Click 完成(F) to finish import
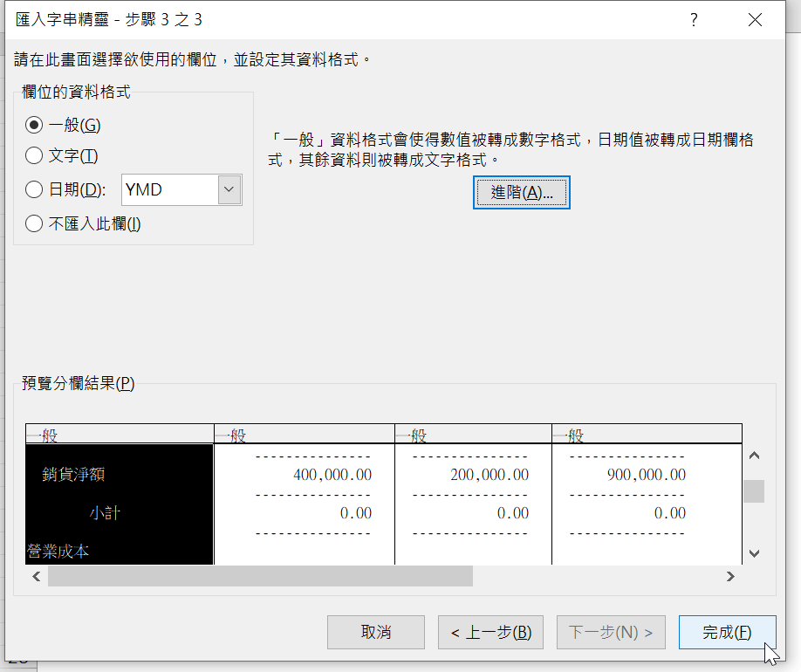The width and height of the screenshot is (801, 672). (x=728, y=632)
